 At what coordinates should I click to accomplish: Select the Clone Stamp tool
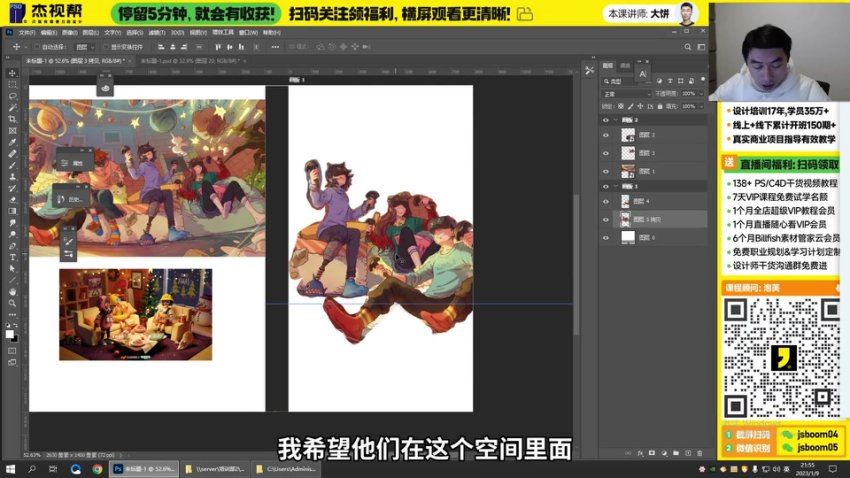coord(12,177)
